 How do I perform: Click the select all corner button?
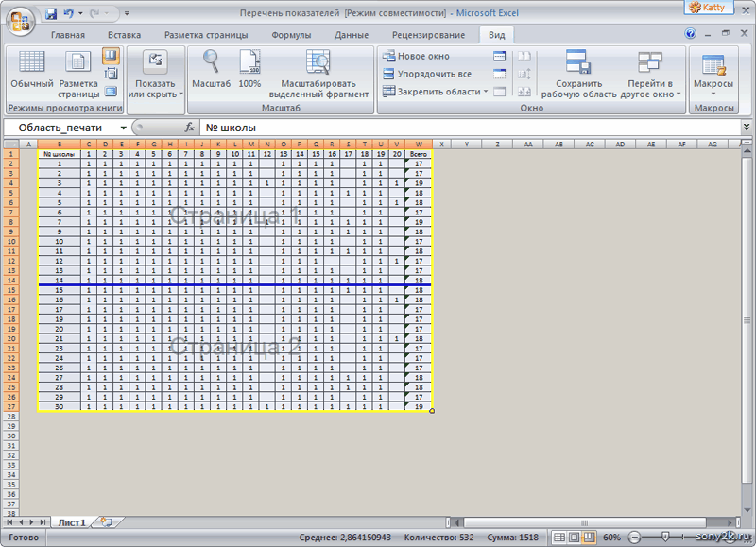click(11, 145)
